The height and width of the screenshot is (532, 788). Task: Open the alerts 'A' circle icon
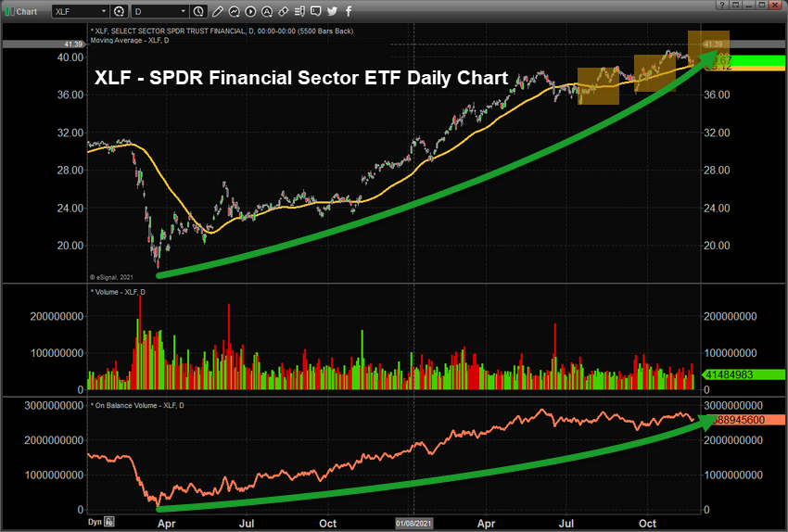[267, 11]
